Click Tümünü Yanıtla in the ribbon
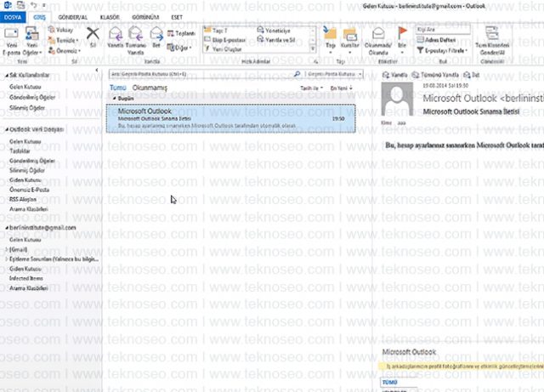544x392 pixels. (136, 41)
